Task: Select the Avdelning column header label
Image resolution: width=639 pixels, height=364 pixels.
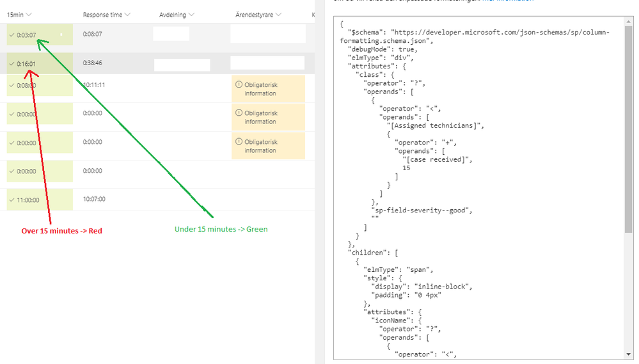Action: tap(173, 15)
